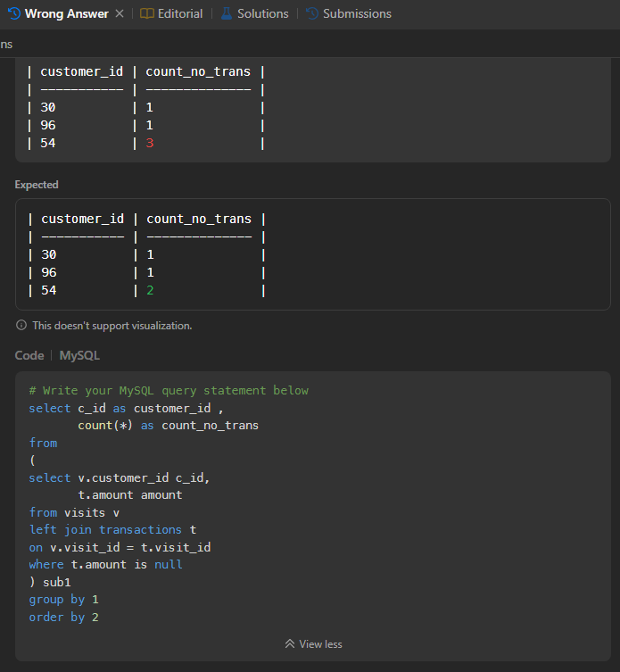Click the 'from visits v' code line
This screenshot has width=620, height=672.
tap(74, 512)
